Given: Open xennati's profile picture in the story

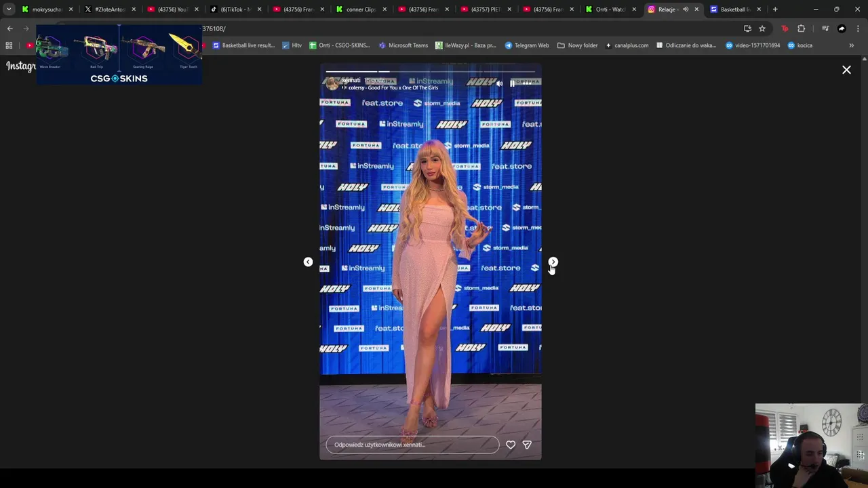Looking at the screenshot, I should pyautogui.click(x=332, y=83).
